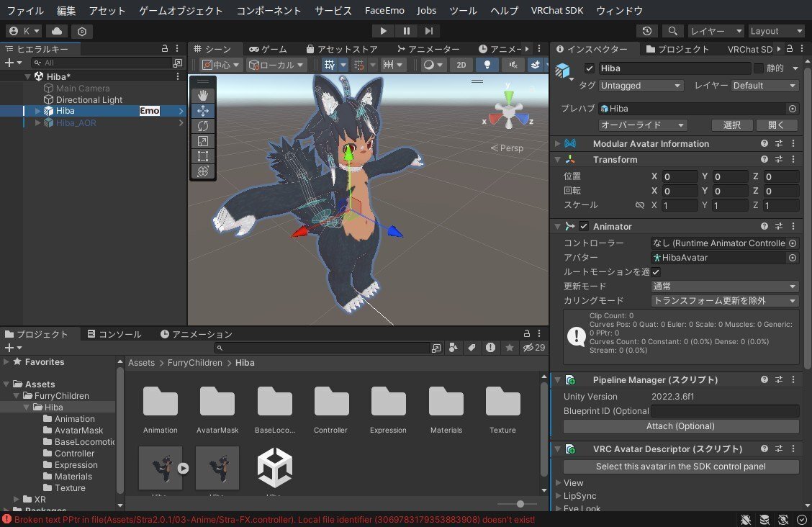Image resolution: width=812 pixels, height=527 pixels.
Task: Toggle Apply Root Motion checkbox
Action: point(656,272)
